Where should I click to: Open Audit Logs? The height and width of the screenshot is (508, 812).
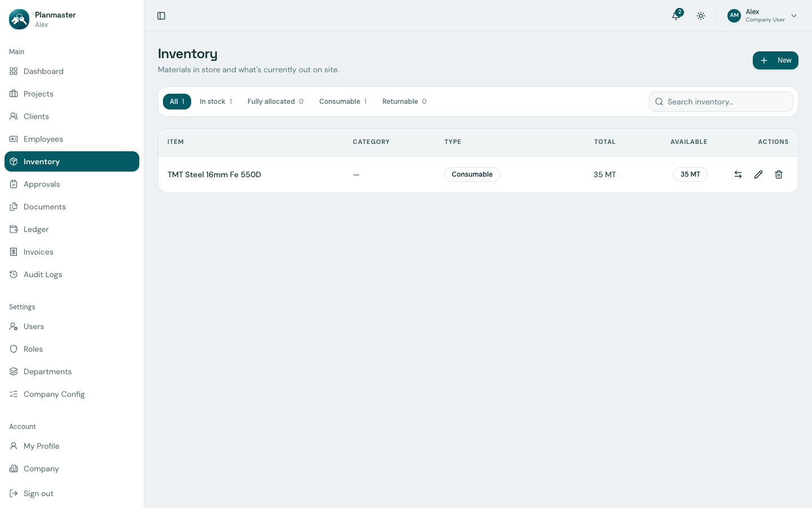pyautogui.click(x=72, y=274)
